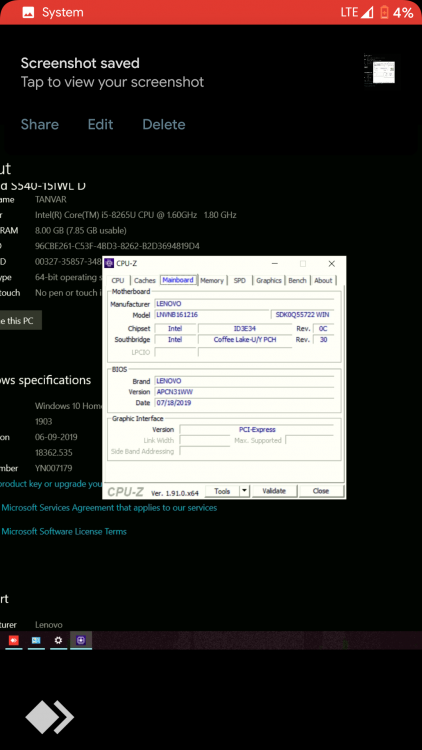Click the Ver. 1.91.0.x64 text

coord(175,493)
